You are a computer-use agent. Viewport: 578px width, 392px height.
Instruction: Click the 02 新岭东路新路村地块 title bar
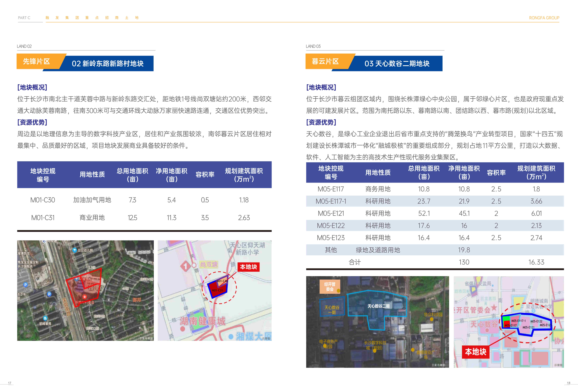click(x=107, y=64)
